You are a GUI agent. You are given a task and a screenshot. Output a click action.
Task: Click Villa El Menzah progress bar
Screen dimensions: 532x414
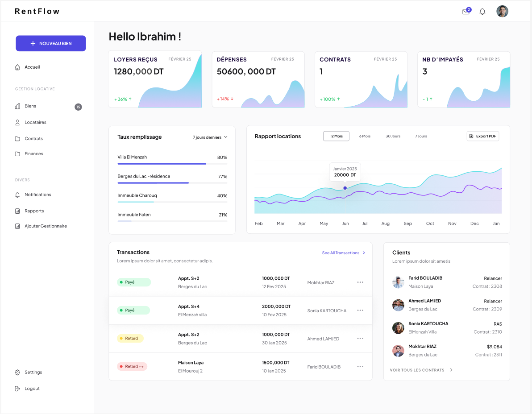coord(172,164)
